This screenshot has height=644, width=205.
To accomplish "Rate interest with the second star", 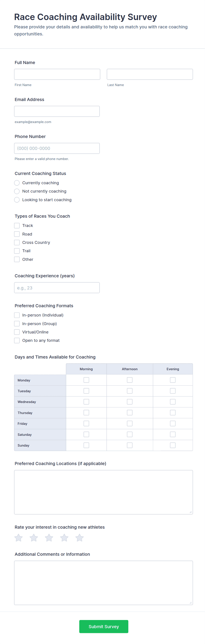I will click(34, 538).
